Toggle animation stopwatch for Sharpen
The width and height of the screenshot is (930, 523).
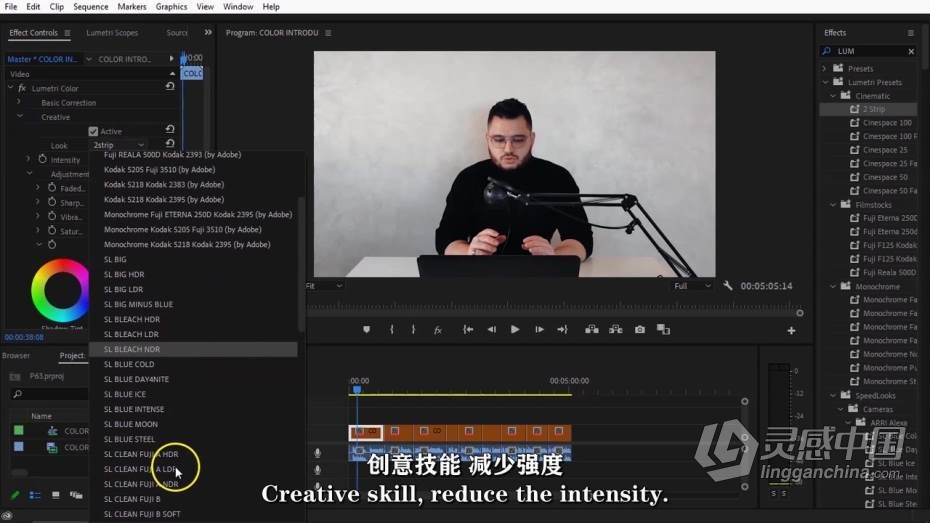point(52,202)
